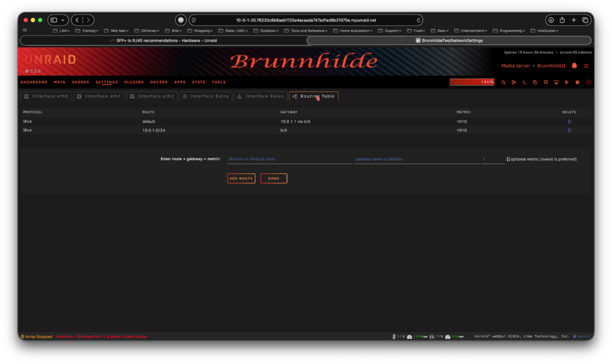Image resolution: width=612 pixels, height=364 pixels.
Task: Open the hamburger menu beside the bell
Action: 586,66
